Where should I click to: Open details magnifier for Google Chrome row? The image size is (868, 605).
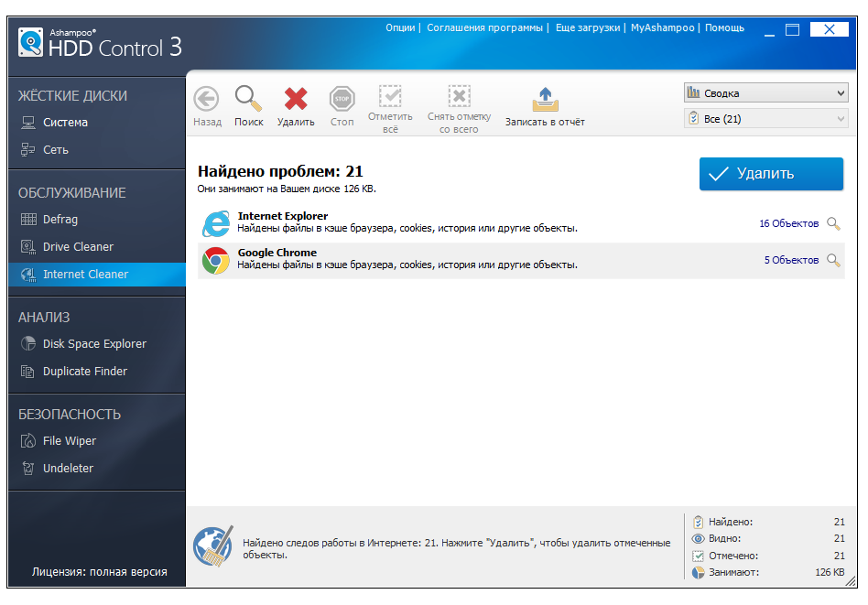click(x=833, y=260)
